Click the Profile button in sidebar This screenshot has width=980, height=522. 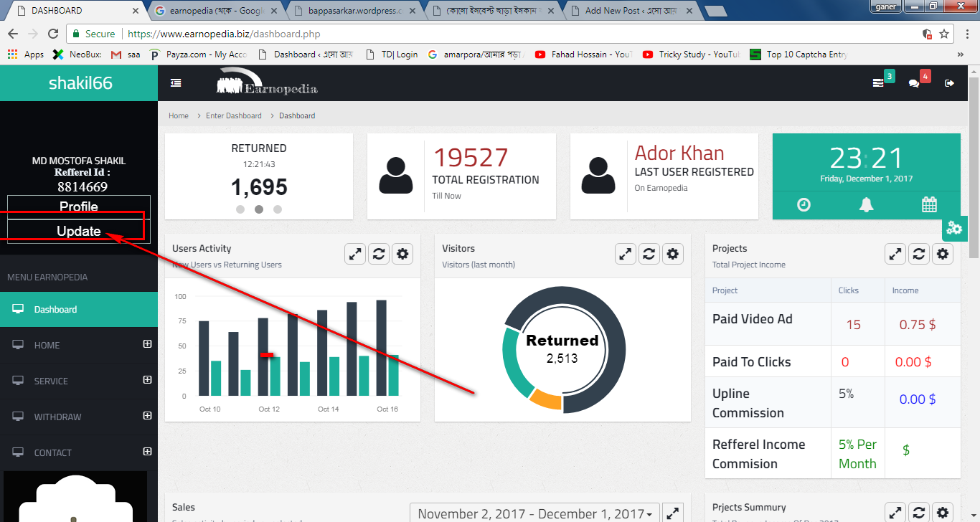pos(79,207)
